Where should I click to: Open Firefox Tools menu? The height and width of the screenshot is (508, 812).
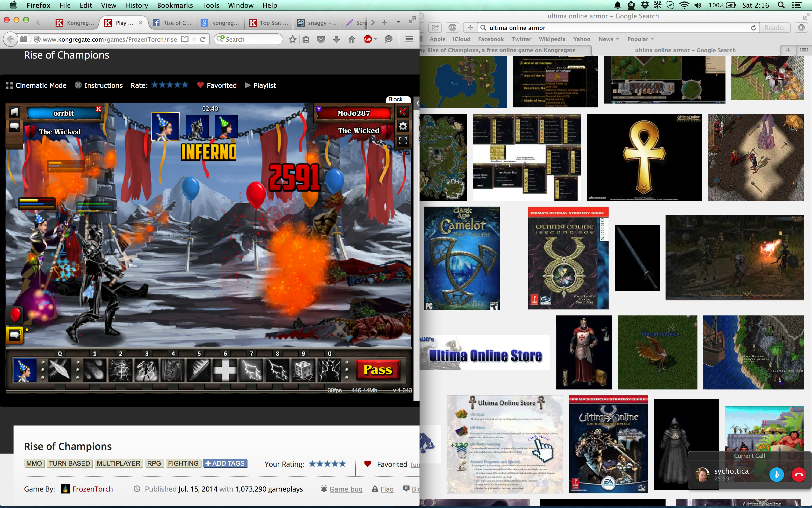point(210,5)
